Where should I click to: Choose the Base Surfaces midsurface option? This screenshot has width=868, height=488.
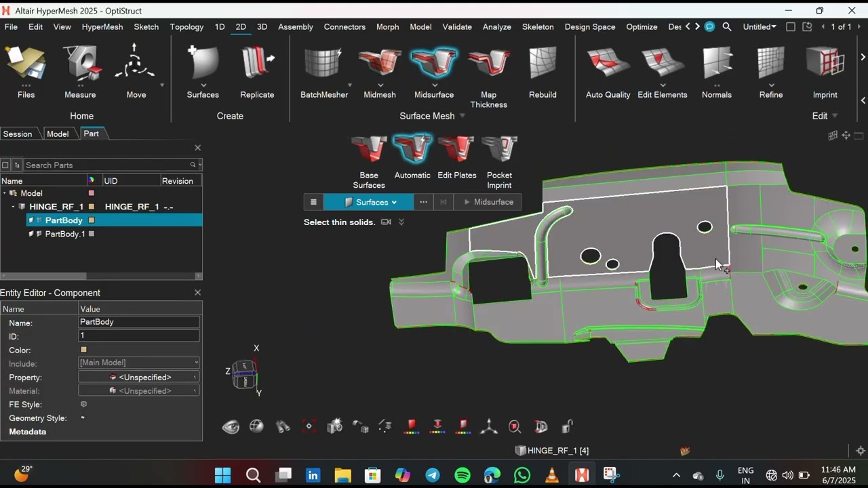pos(369,161)
